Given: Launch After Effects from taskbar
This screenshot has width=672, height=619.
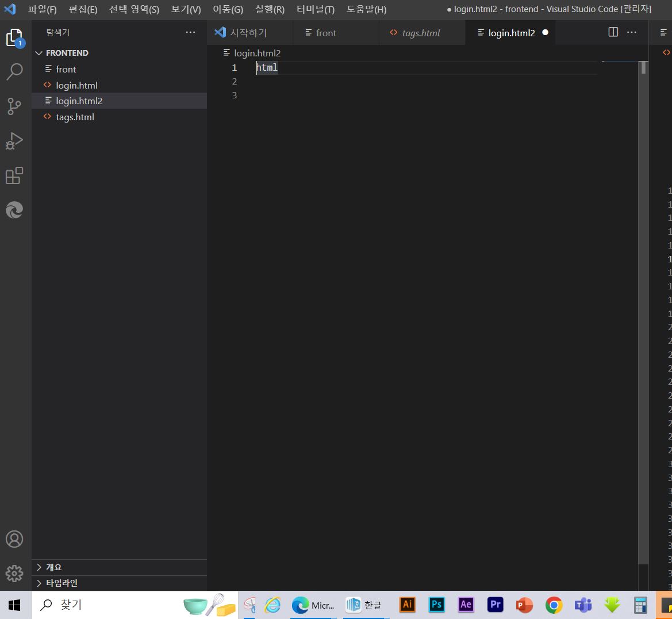Looking at the screenshot, I should click(466, 605).
